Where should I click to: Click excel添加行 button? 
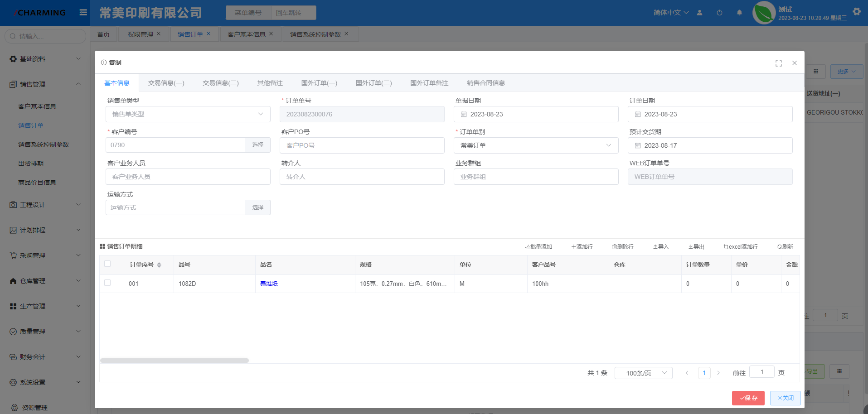741,247
